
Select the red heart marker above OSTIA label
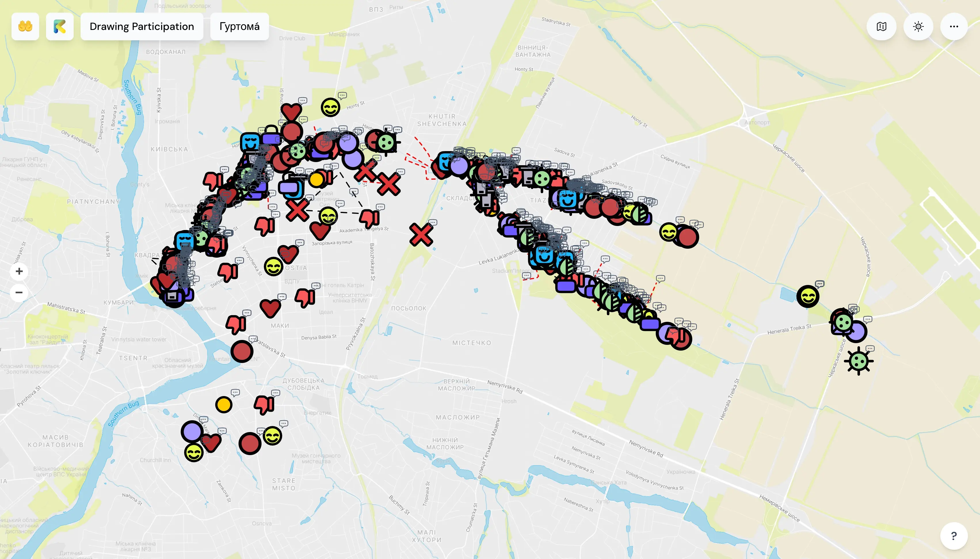pos(288,254)
